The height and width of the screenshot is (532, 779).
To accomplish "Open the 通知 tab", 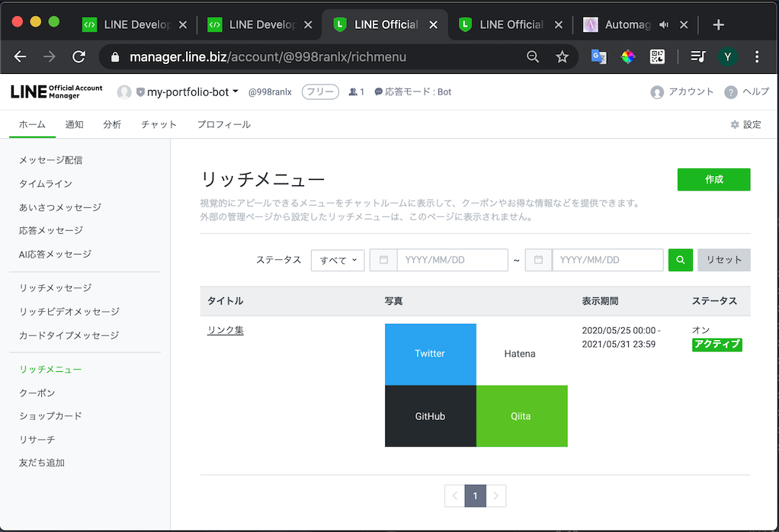I will (75, 125).
